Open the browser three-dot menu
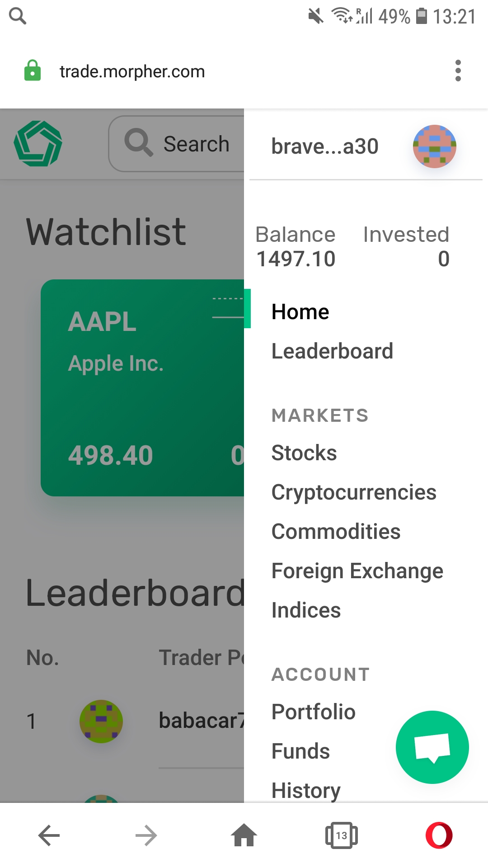The height and width of the screenshot is (868, 488). [x=458, y=71]
